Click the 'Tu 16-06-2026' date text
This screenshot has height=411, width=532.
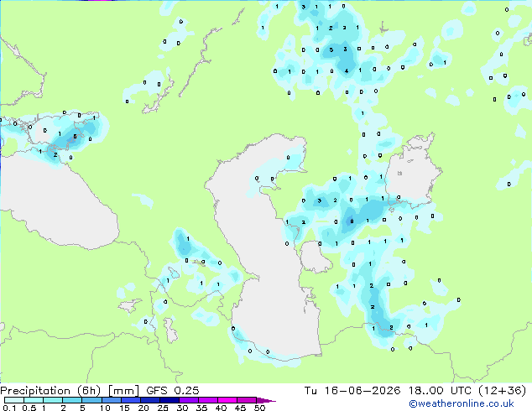point(352,391)
